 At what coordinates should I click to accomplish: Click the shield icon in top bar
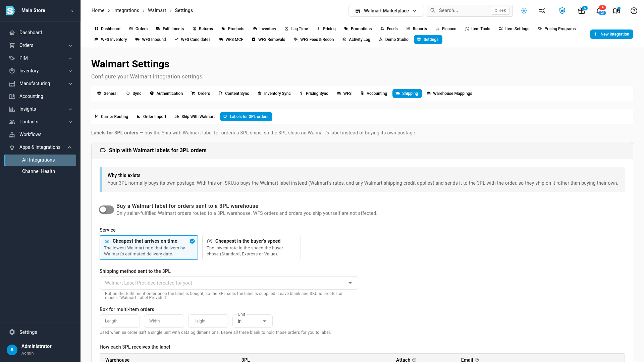(562, 11)
